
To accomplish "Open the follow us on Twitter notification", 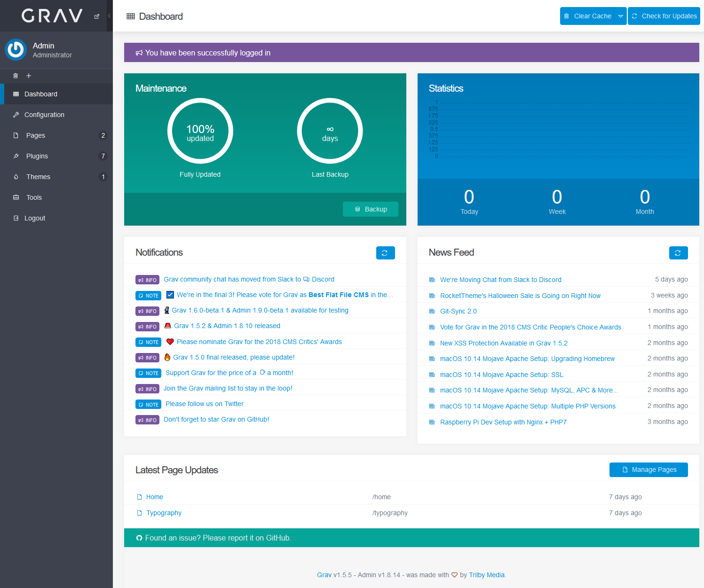I will pyautogui.click(x=205, y=404).
